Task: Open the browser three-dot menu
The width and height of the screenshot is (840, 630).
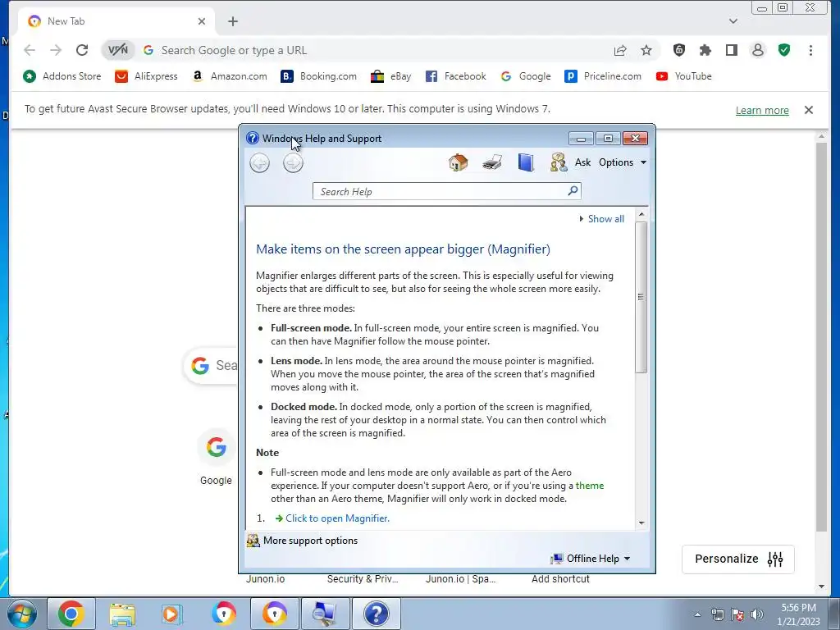Action: coord(810,50)
